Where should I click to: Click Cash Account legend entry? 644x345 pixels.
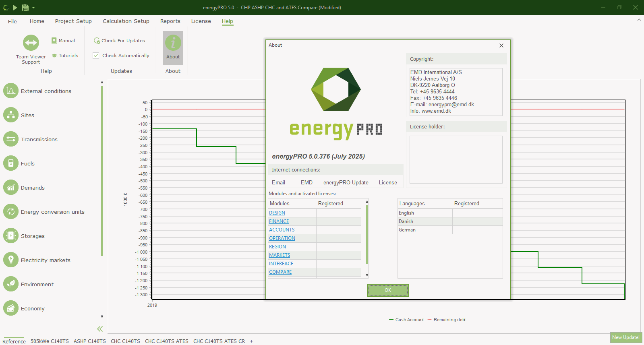406,320
